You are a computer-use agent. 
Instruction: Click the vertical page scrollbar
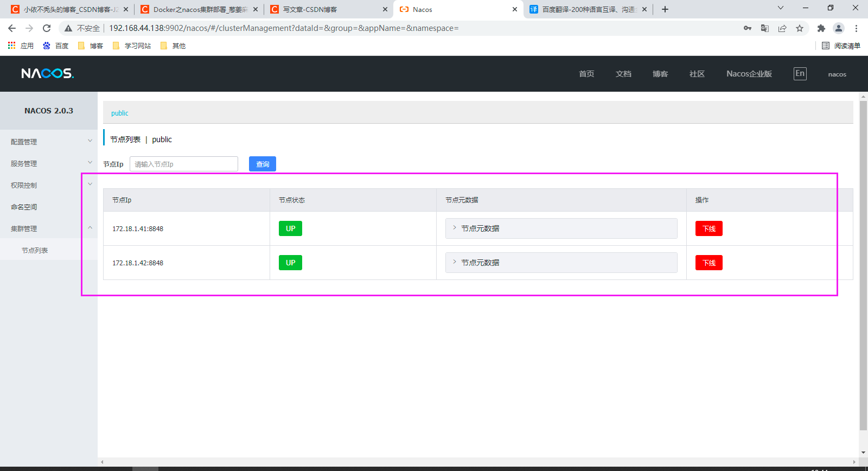pos(863,265)
